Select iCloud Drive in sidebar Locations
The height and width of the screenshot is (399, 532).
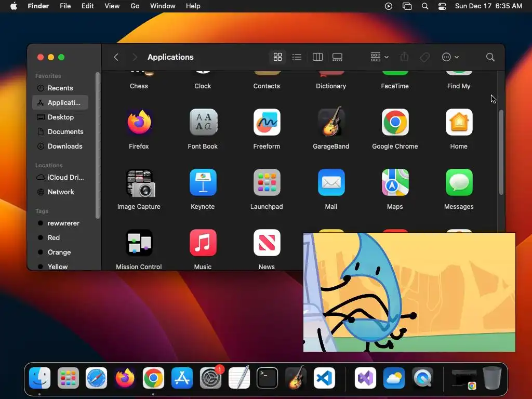[x=60, y=177]
